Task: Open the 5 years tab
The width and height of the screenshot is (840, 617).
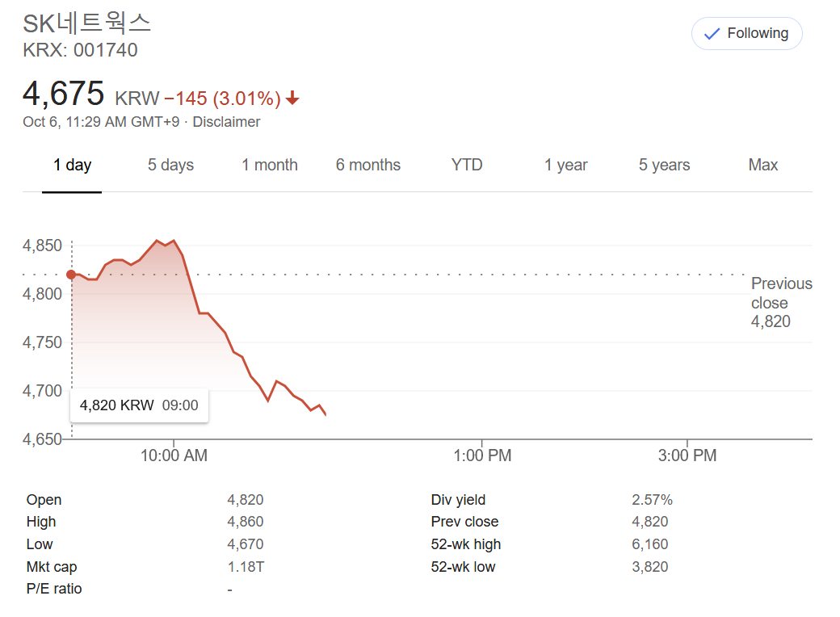Action: coord(664,166)
